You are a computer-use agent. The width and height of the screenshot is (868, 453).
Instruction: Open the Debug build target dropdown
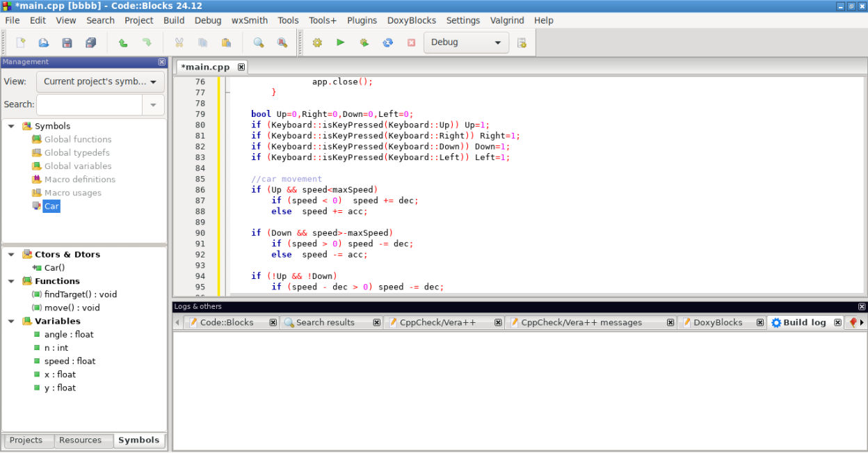pos(465,42)
